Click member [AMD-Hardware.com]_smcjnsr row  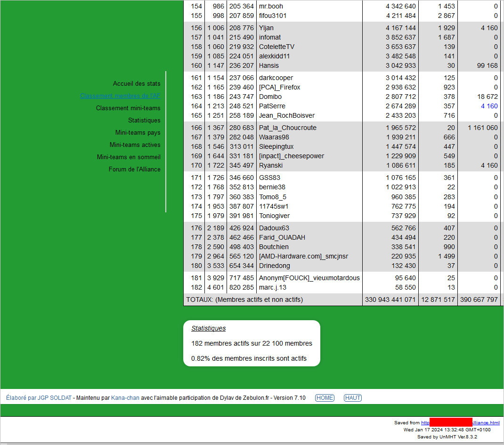pyautogui.click(x=303, y=256)
